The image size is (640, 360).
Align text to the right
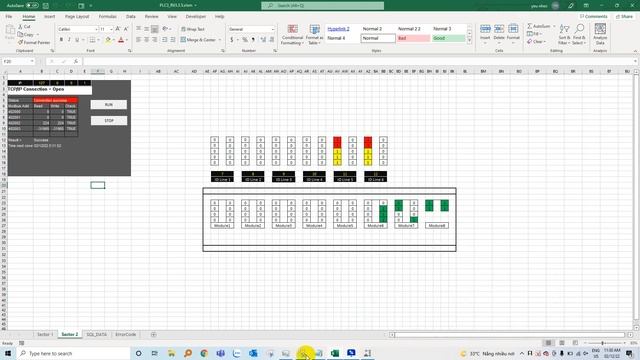pyautogui.click(x=155, y=40)
